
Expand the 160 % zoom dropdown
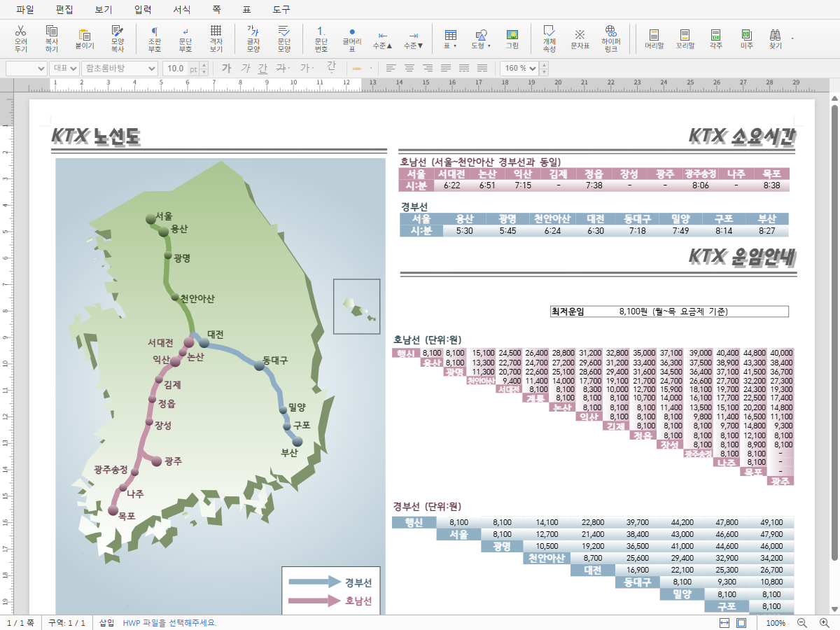tap(533, 68)
